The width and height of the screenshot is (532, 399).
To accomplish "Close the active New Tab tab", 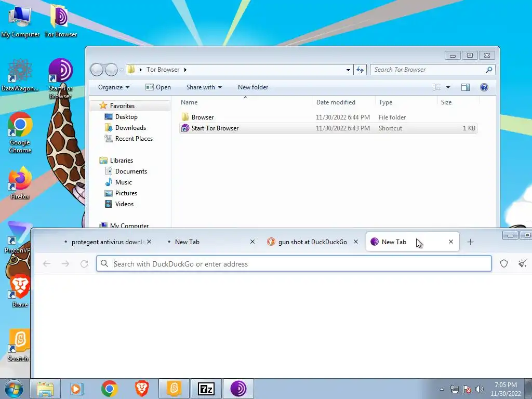I will click(x=451, y=242).
